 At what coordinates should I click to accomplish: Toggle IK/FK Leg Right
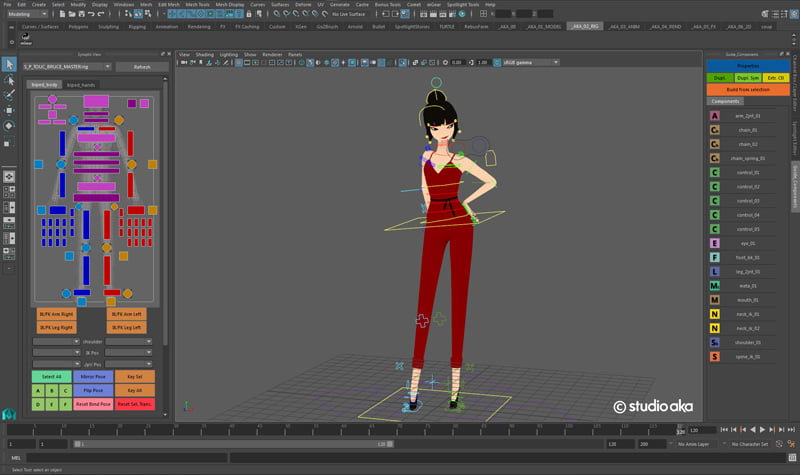point(56,328)
